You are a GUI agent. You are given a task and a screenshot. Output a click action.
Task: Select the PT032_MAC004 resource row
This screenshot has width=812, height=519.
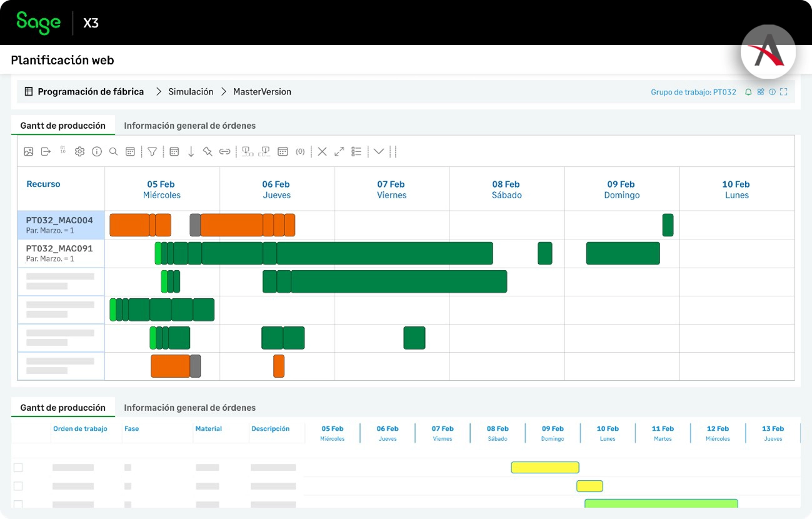[x=60, y=225]
